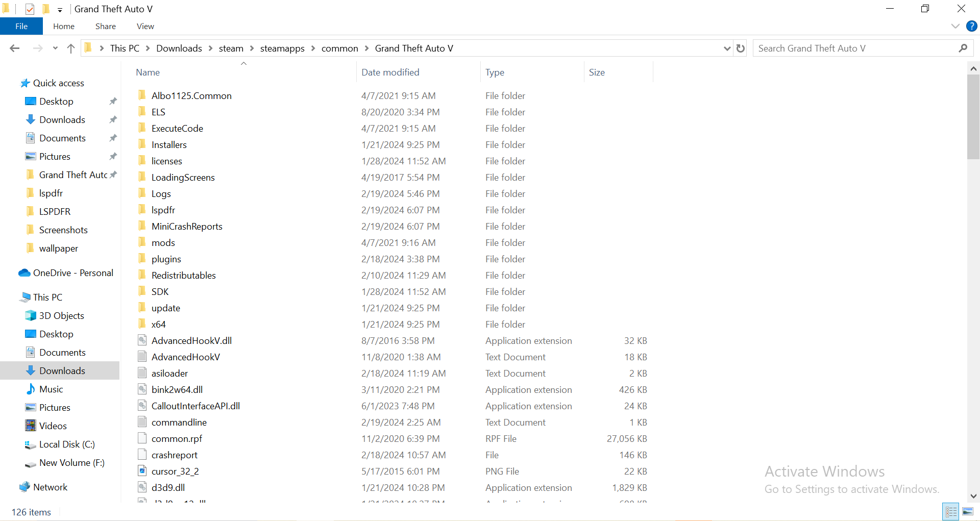Select the commandline text file icon
This screenshot has height=521, width=980.
pyautogui.click(x=142, y=422)
